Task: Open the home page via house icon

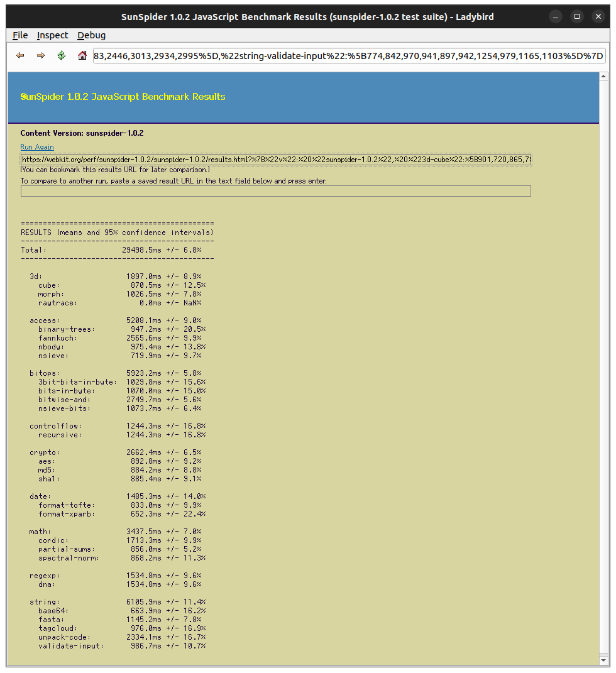Action: tap(82, 55)
